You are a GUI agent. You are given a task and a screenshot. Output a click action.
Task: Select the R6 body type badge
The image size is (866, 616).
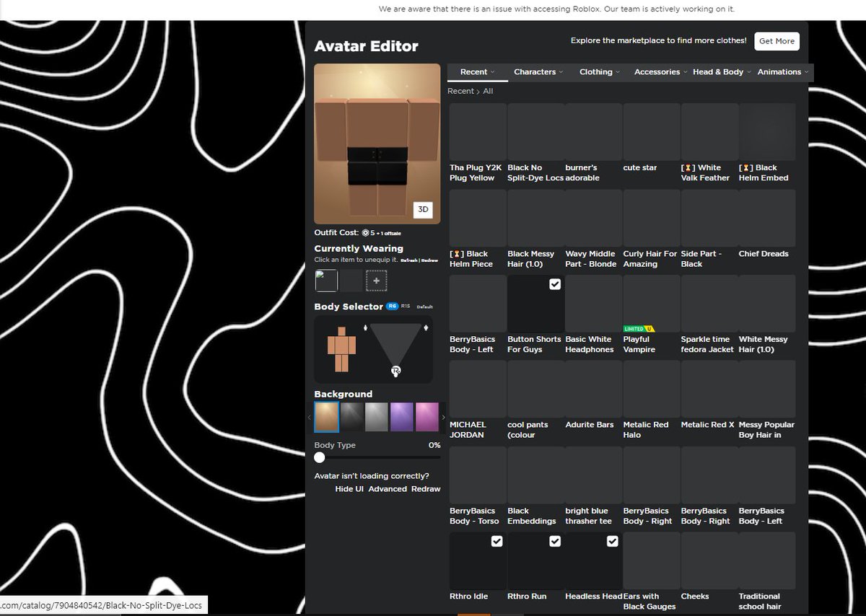(392, 307)
